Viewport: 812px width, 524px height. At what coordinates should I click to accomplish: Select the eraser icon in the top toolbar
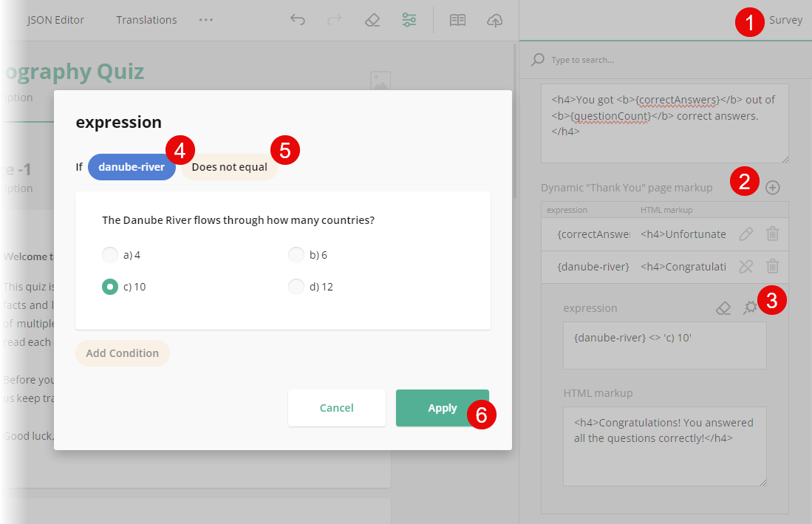click(372, 20)
